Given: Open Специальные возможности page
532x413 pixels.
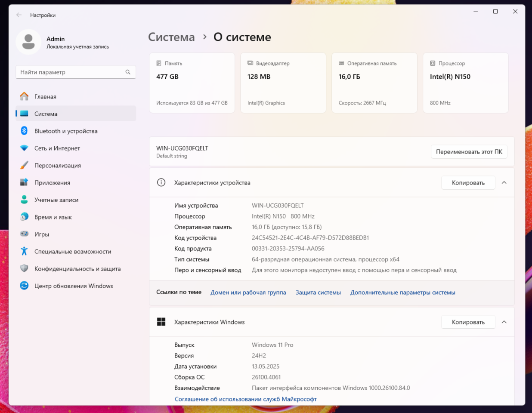Looking at the screenshot, I should click(x=76, y=251).
